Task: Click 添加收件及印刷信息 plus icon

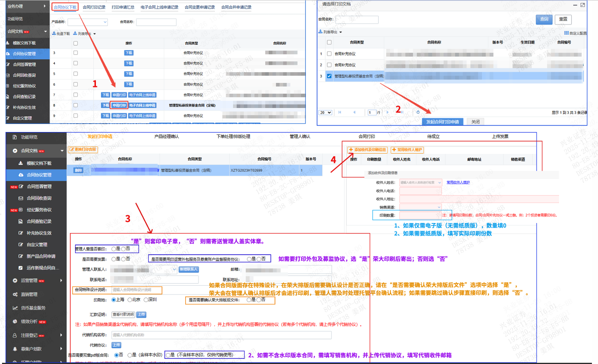Action: 351,150
